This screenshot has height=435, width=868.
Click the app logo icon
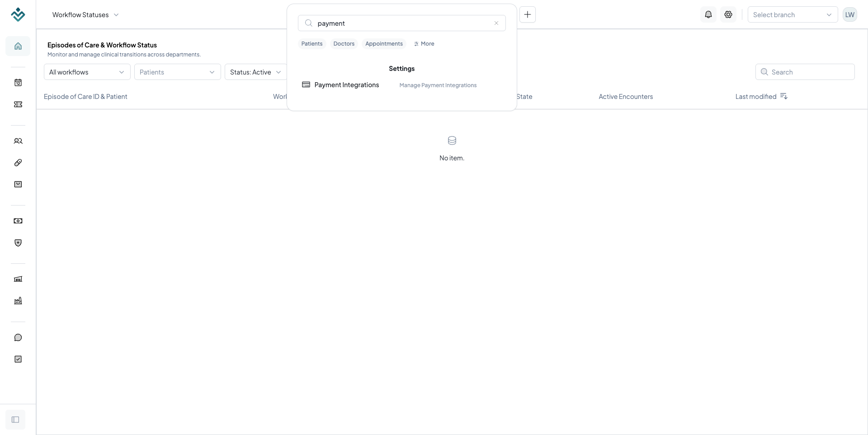coord(18,14)
